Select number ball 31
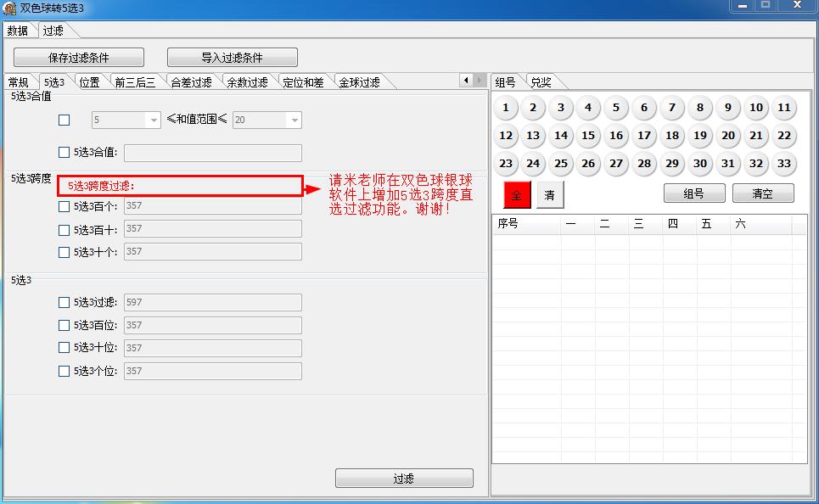This screenshot has width=819, height=504. pyautogui.click(x=728, y=164)
